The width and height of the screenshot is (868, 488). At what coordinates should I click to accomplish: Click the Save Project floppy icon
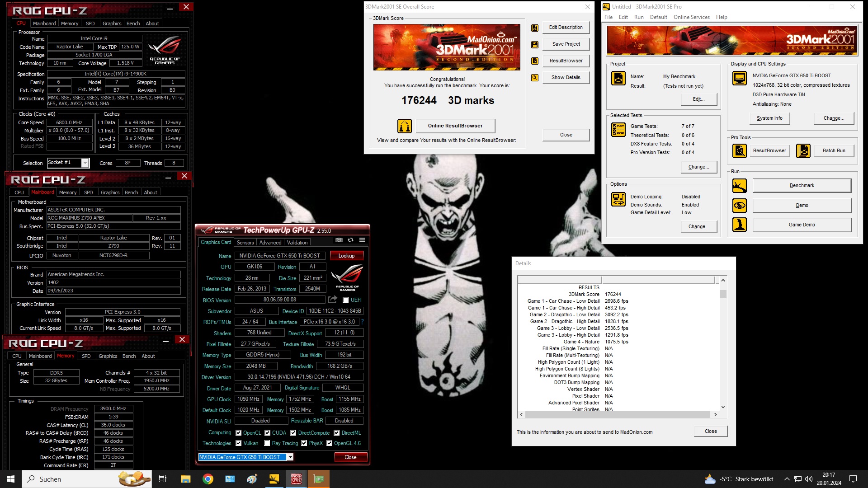tap(535, 45)
